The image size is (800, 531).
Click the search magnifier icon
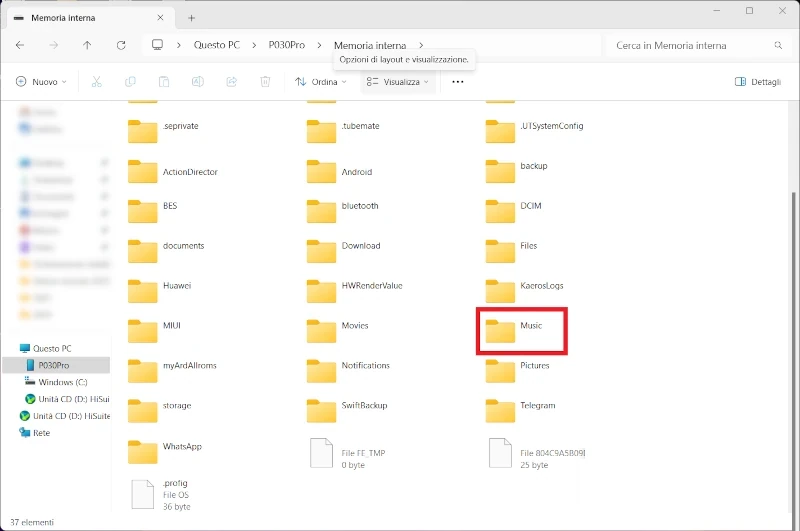(x=778, y=45)
